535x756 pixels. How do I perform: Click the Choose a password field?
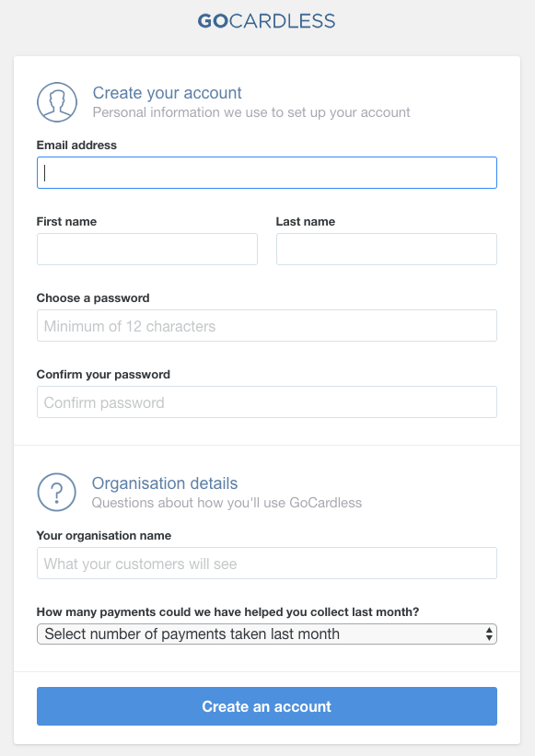(x=266, y=325)
